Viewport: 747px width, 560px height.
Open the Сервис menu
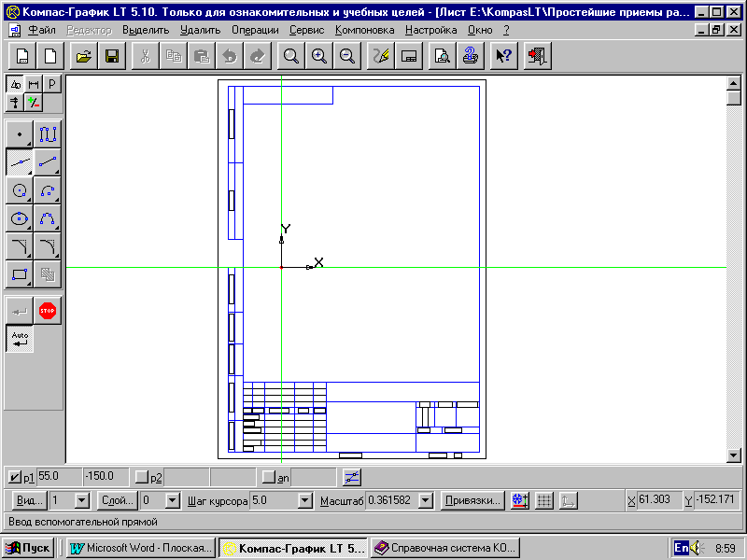pos(307,31)
